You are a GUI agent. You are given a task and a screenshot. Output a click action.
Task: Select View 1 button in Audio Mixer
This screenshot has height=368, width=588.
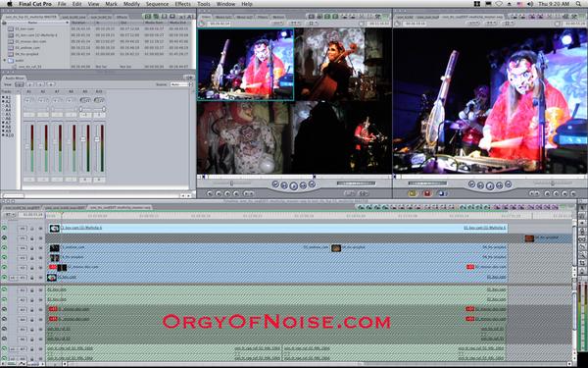[x=20, y=84]
